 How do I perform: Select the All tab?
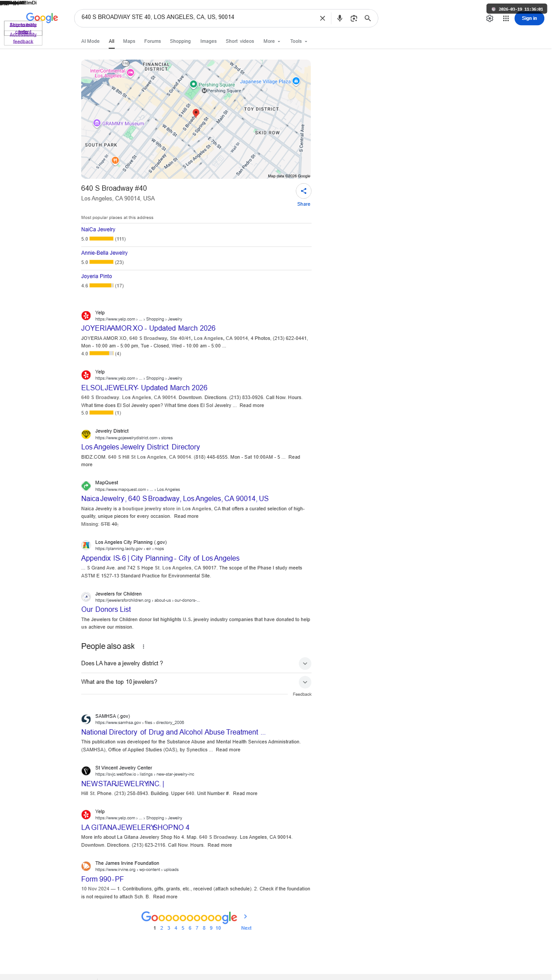[x=112, y=41]
